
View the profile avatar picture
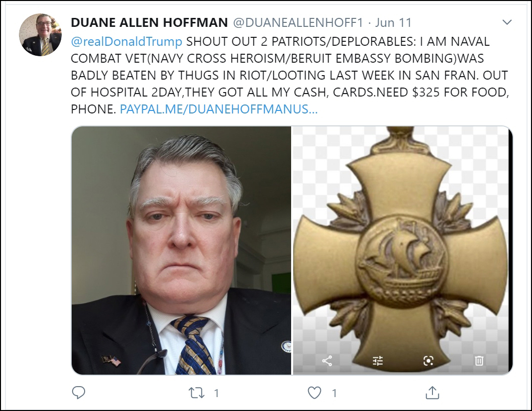coord(40,35)
